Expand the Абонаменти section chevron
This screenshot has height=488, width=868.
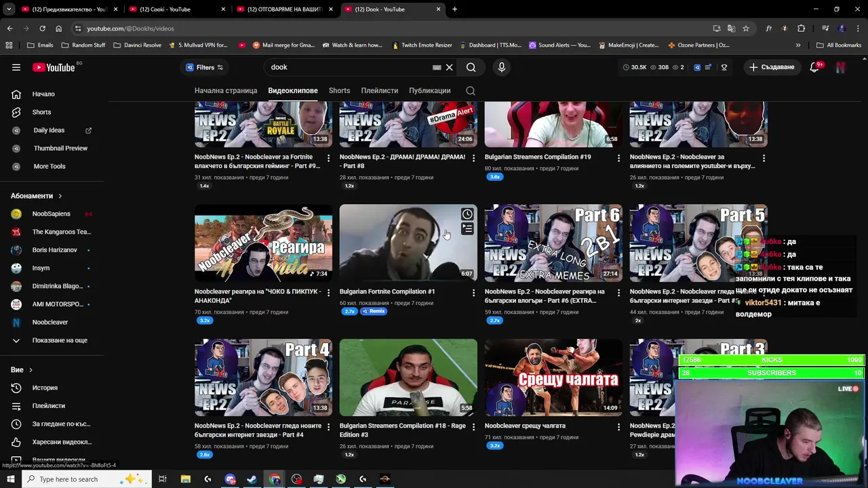[x=60, y=196]
